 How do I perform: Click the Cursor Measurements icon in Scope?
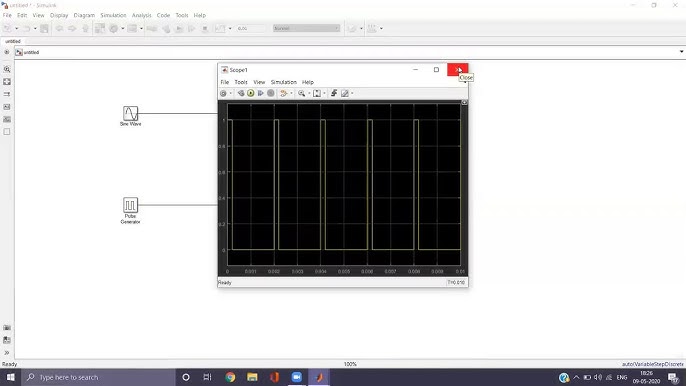tap(345, 93)
